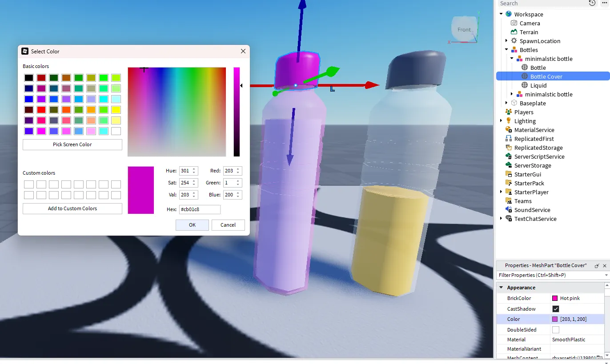Enable the DoubleSided checkbox
Screen dimensions: 610x364
[555, 330]
